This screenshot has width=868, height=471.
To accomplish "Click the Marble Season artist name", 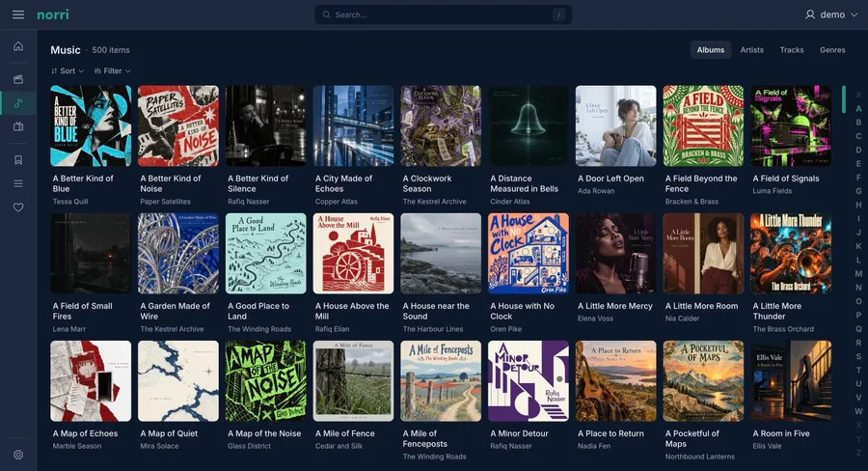I will [x=77, y=446].
